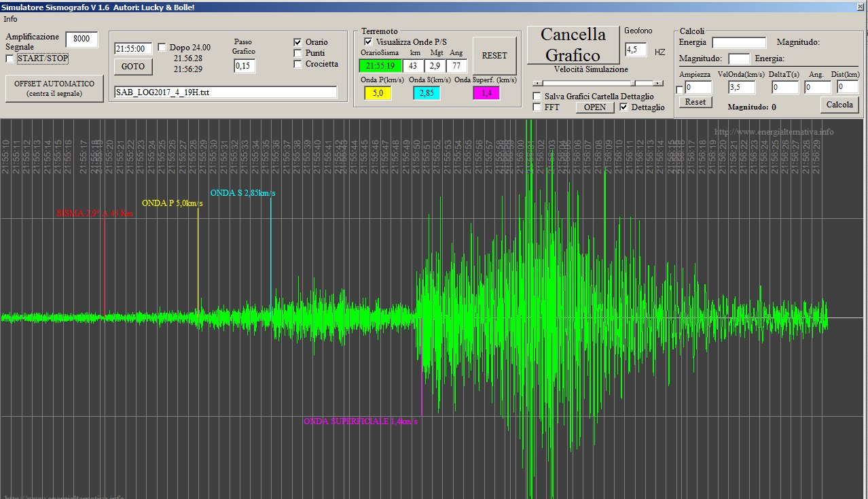Select the km field showing 43
Viewport: 868px width, 499px height.
pyautogui.click(x=413, y=66)
